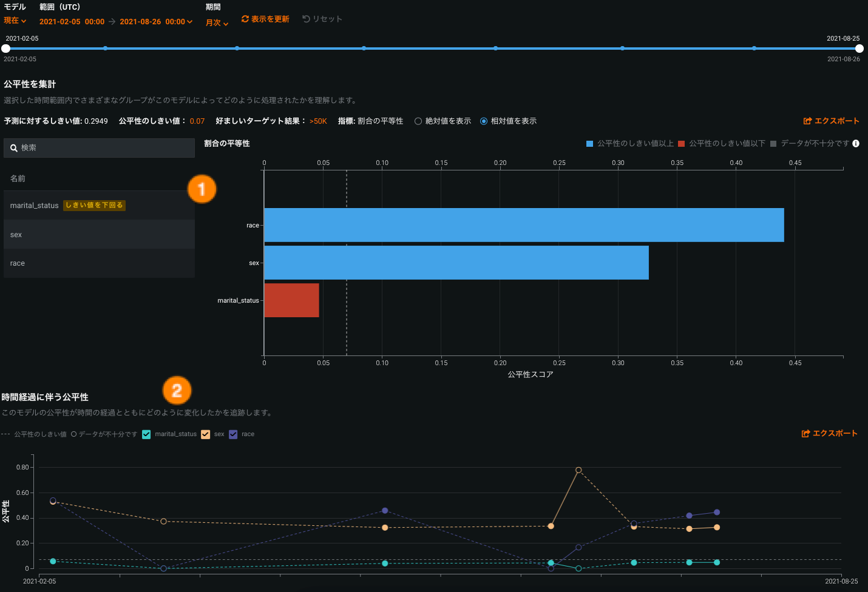The width and height of the screenshot is (868, 592).
Task: Select race in the name list
Action: click(x=18, y=263)
